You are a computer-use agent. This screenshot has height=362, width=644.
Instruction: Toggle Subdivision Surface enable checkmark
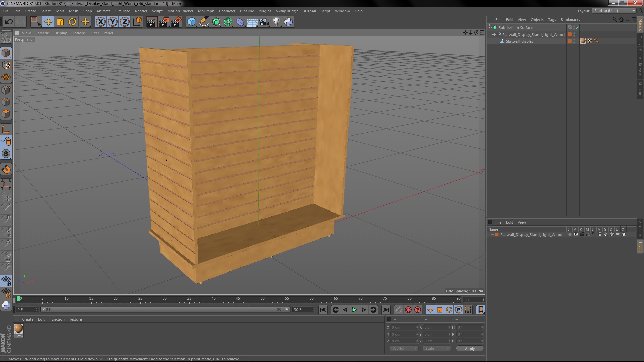[x=577, y=28]
